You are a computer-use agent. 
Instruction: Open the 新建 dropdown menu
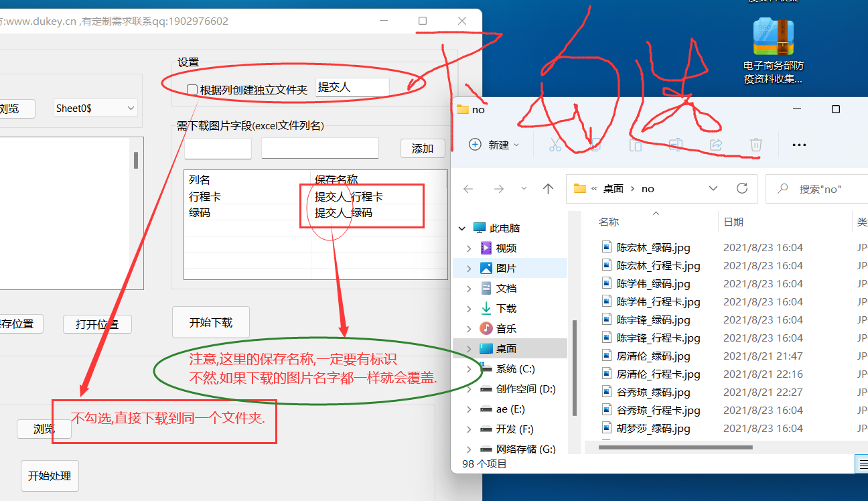click(494, 145)
